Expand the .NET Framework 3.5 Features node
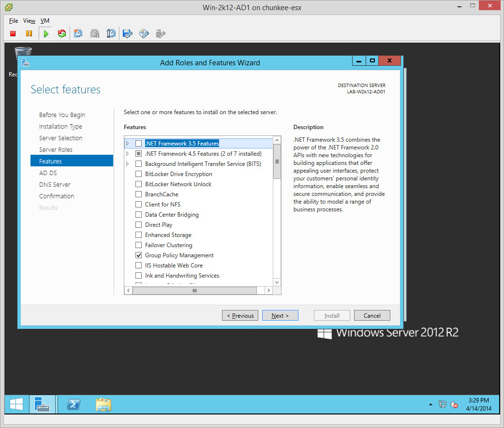 (128, 144)
